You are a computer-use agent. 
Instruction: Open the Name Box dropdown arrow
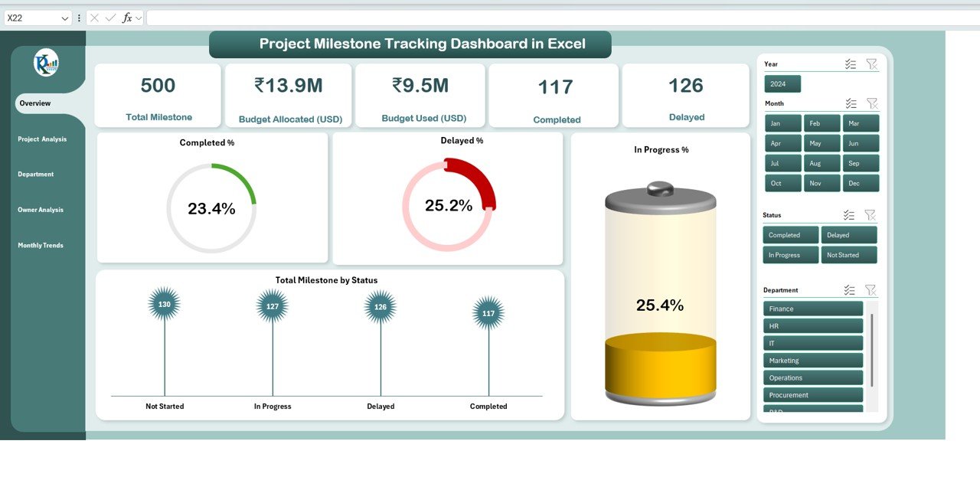(64, 18)
